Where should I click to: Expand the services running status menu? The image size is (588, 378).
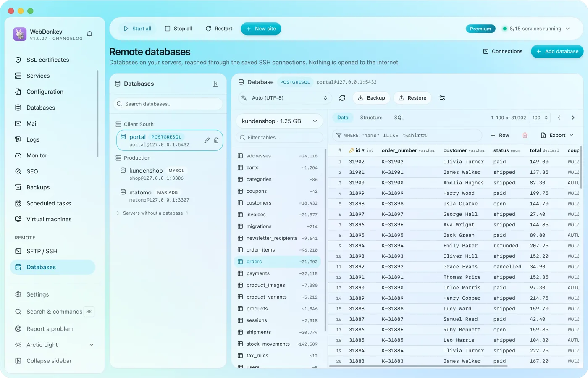click(x=536, y=29)
